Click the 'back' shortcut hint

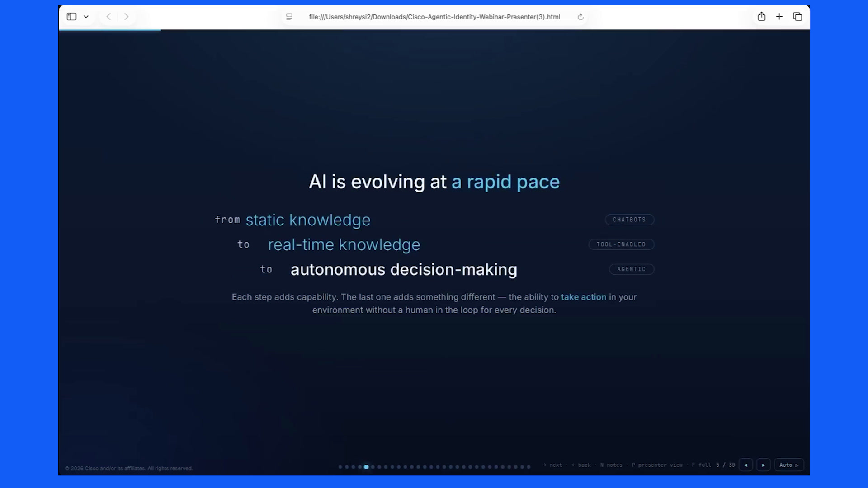click(581, 465)
